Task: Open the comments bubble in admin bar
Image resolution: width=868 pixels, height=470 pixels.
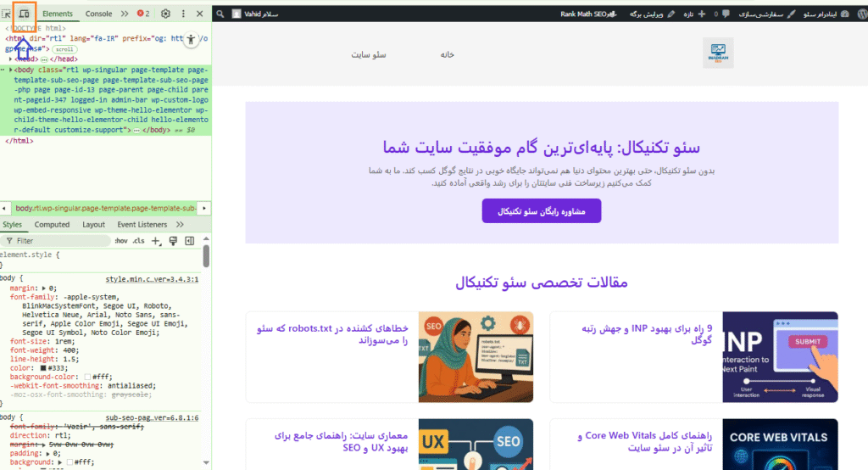Action: [722, 14]
